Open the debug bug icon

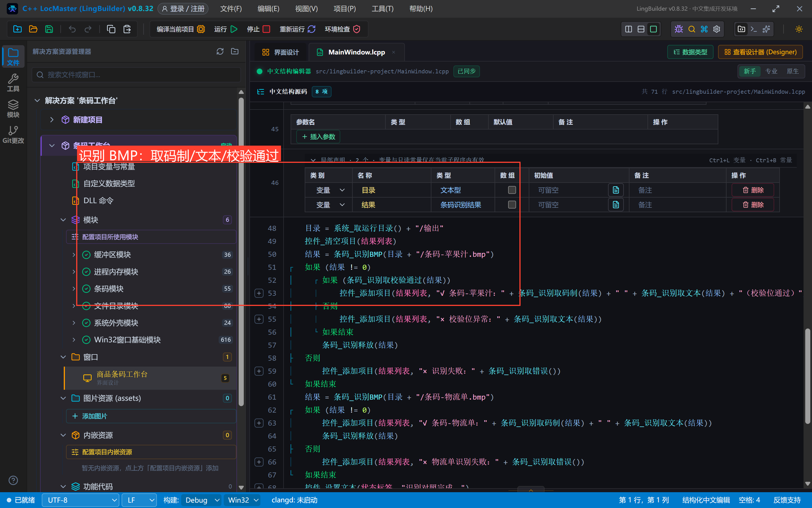click(x=679, y=29)
